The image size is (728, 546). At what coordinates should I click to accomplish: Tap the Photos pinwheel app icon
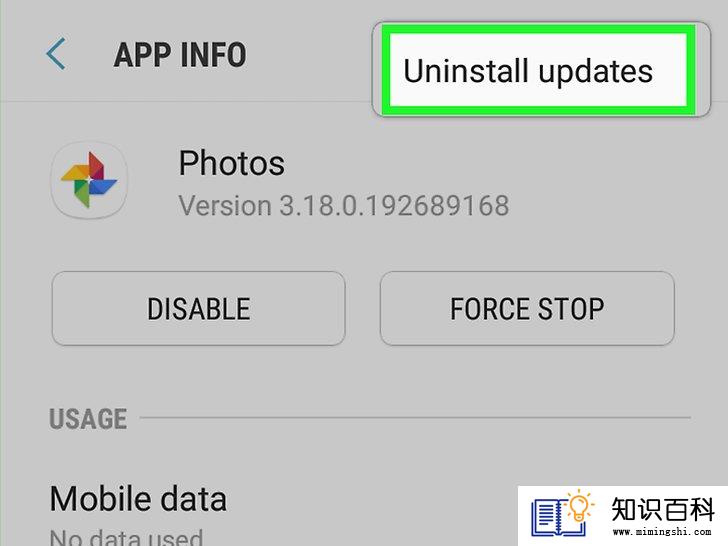89,180
